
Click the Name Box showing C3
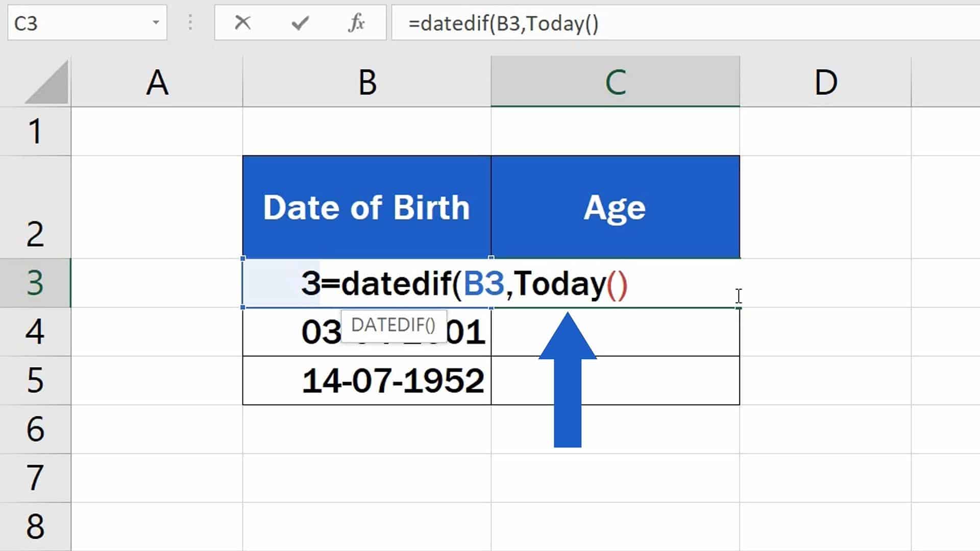tap(77, 23)
